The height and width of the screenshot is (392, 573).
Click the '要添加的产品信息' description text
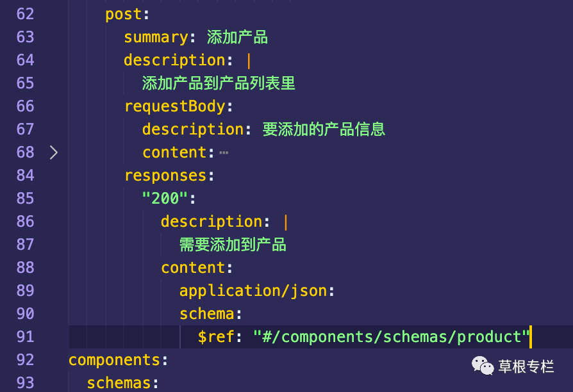point(324,129)
